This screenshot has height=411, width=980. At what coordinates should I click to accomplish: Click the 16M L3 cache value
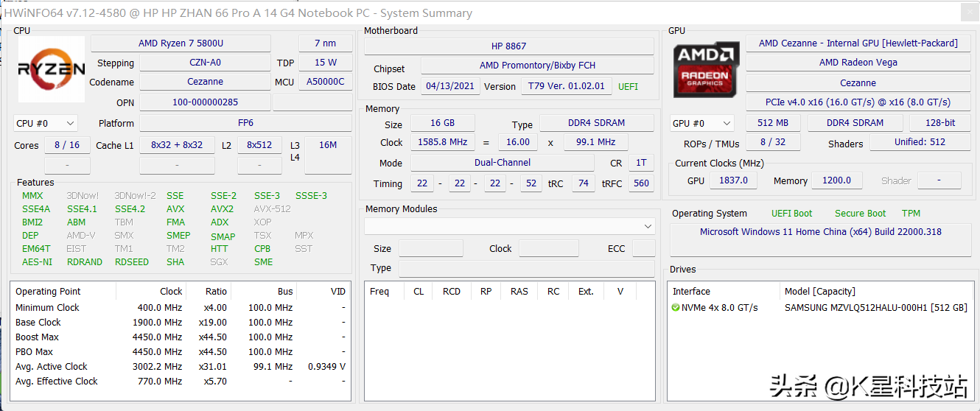pyautogui.click(x=328, y=145)
